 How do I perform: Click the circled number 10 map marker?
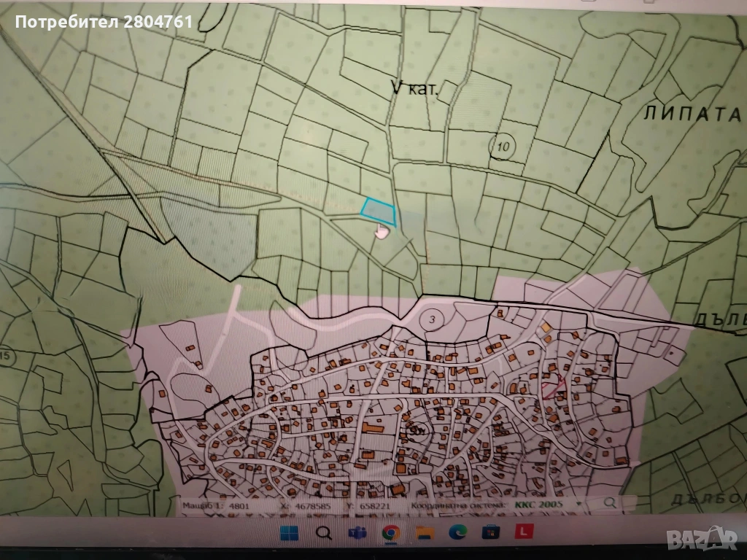503,147
